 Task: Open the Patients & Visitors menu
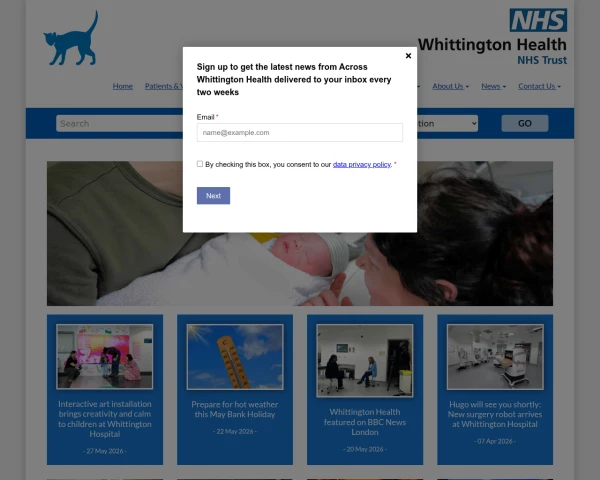click(164, 86)
